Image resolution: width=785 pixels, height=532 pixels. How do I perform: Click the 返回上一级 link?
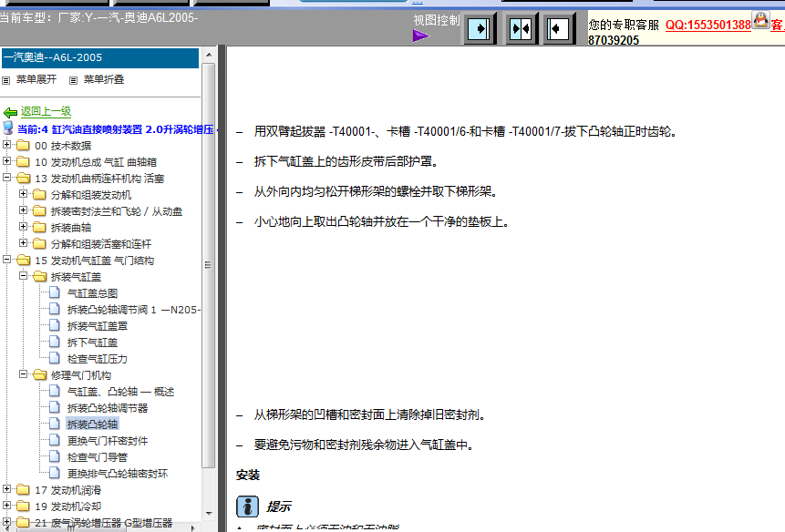click(x=46, y=111)
